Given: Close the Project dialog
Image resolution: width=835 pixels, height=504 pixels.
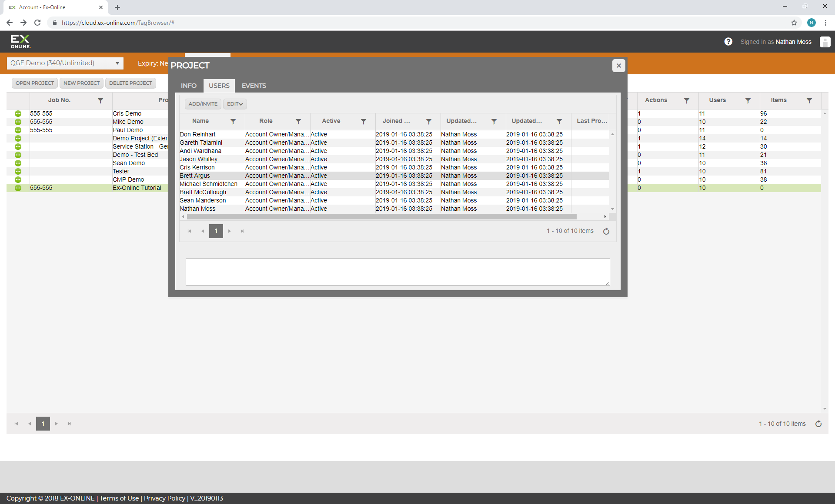Looking at the screenshot, I should (618, 66).
